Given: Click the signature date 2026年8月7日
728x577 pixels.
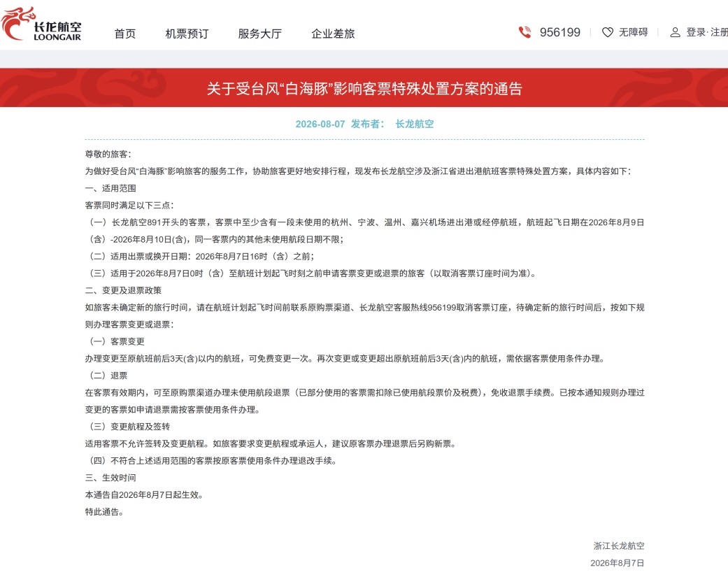Looking at the screenshot, I should click(x=617, y=563).
